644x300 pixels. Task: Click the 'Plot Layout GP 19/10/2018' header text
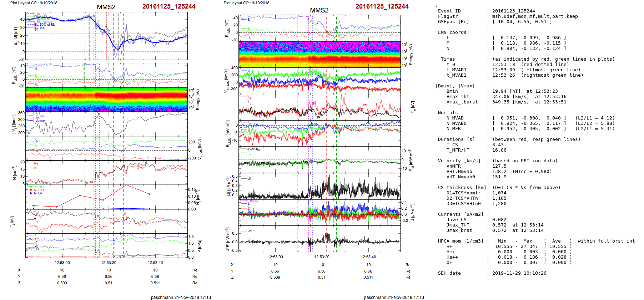click(x=34, y=3)
